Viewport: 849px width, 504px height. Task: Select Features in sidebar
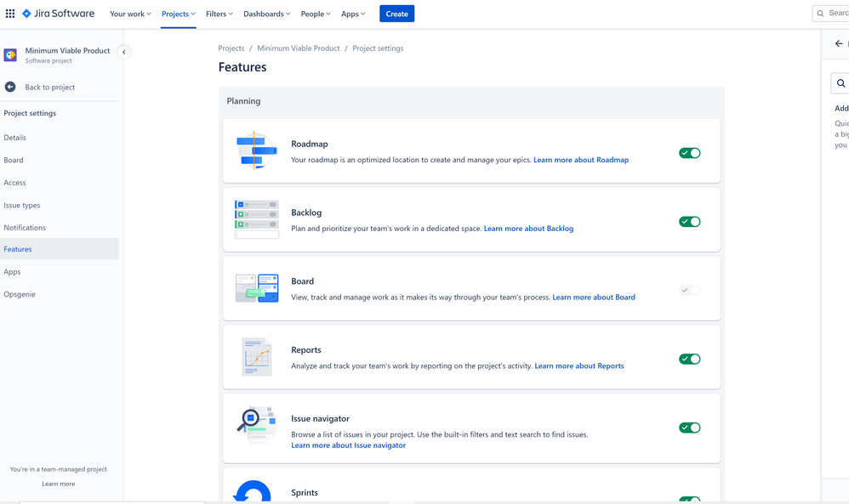tap(59, 249)
